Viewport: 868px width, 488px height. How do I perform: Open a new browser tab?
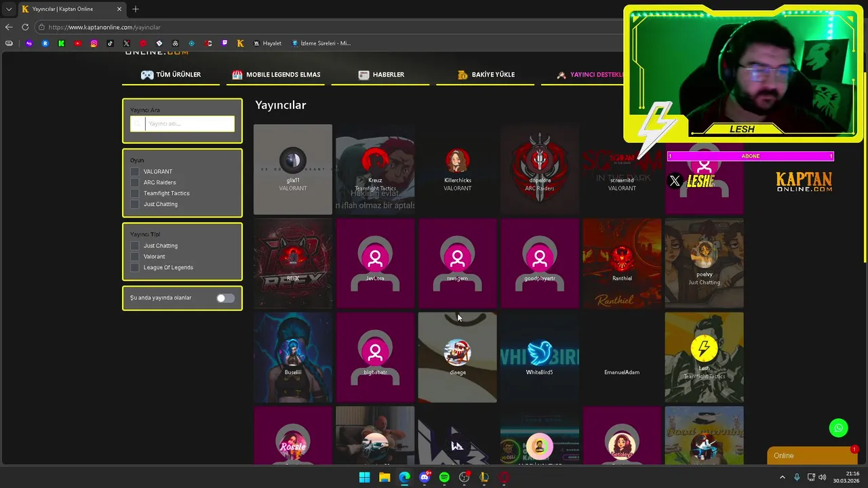click(135, 9)
